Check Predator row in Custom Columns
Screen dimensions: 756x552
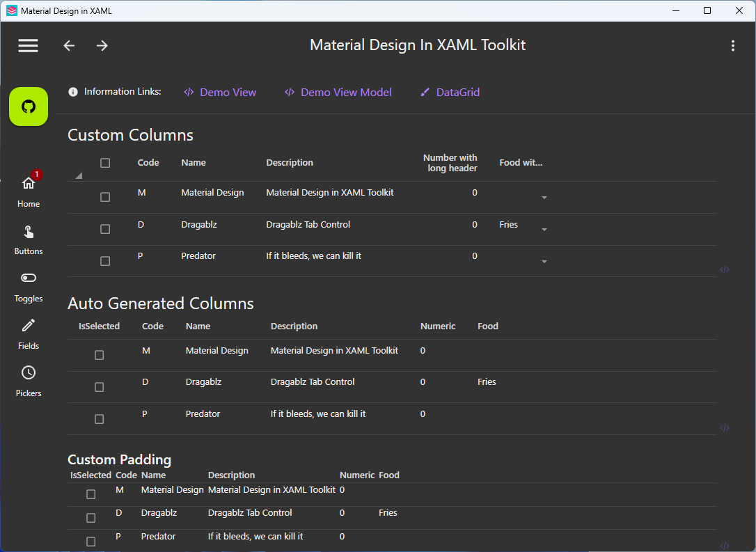tap(105, 261)
